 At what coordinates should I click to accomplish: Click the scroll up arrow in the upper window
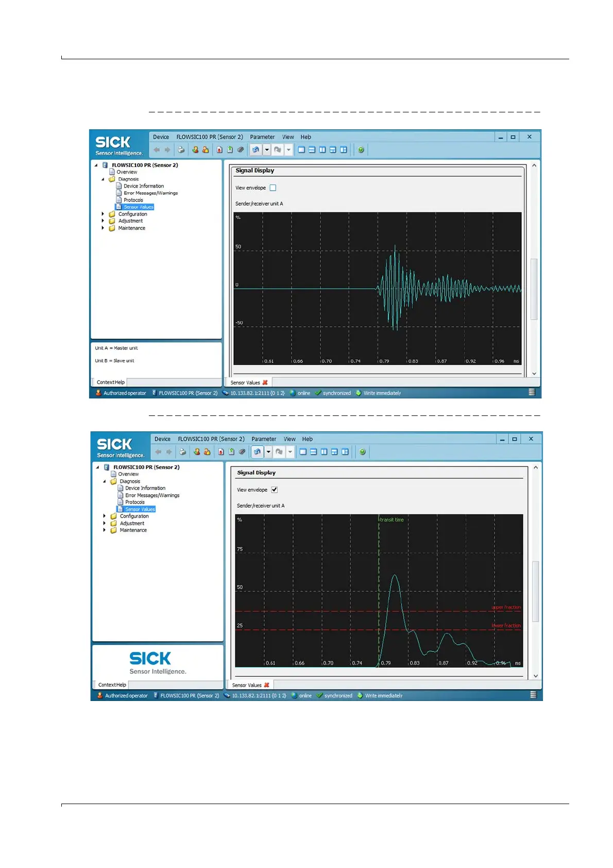point(534,165)
